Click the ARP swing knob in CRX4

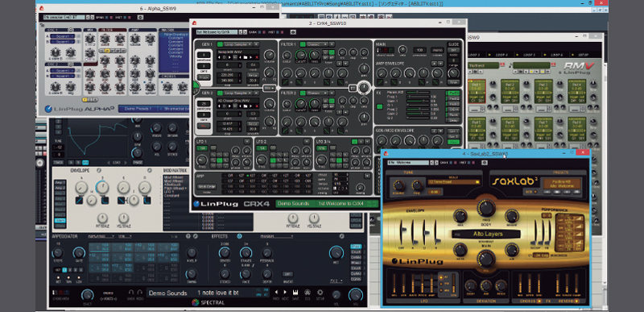pyautogui.click(x=360, y=187)
